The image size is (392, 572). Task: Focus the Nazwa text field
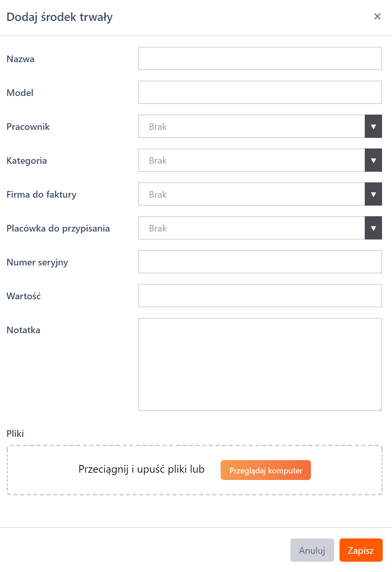coord(260,59)
